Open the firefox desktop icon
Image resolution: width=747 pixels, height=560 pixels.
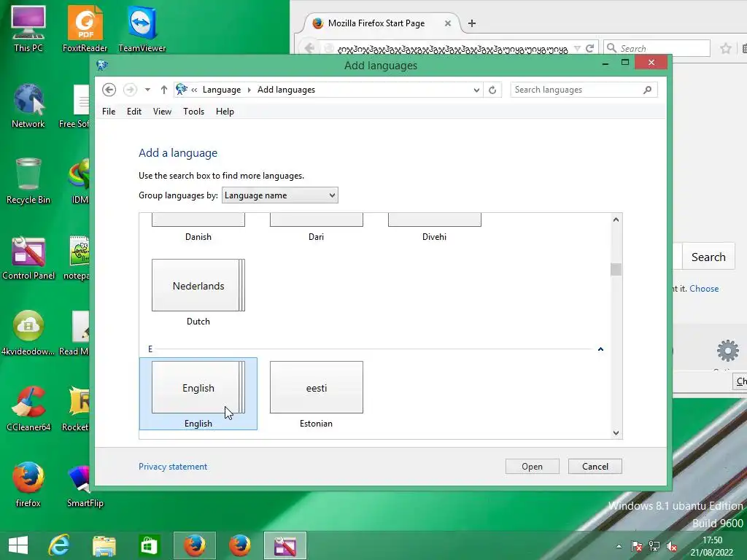tap(28, 484)
